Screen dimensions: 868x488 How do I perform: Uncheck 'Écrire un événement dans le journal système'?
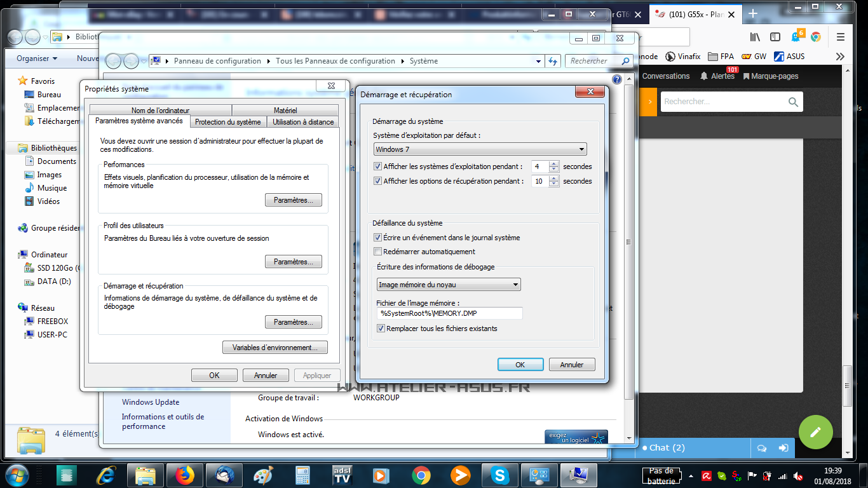point(378,238)
